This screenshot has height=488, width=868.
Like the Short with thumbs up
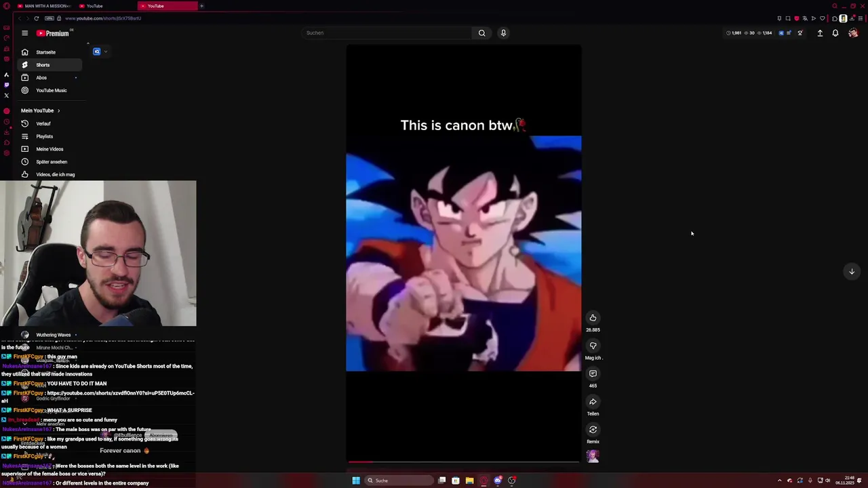[x=593, y=318]
